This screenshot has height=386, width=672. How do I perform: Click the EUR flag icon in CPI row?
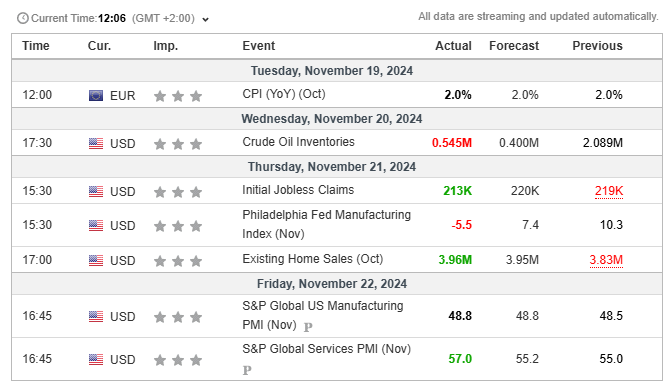[x=96, y=96]
